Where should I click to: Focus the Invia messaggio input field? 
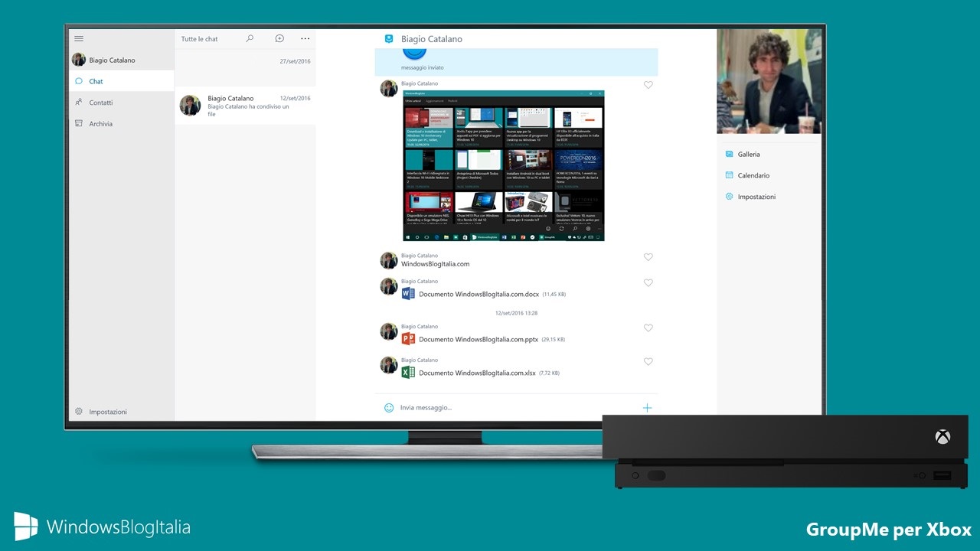[517, 408]
